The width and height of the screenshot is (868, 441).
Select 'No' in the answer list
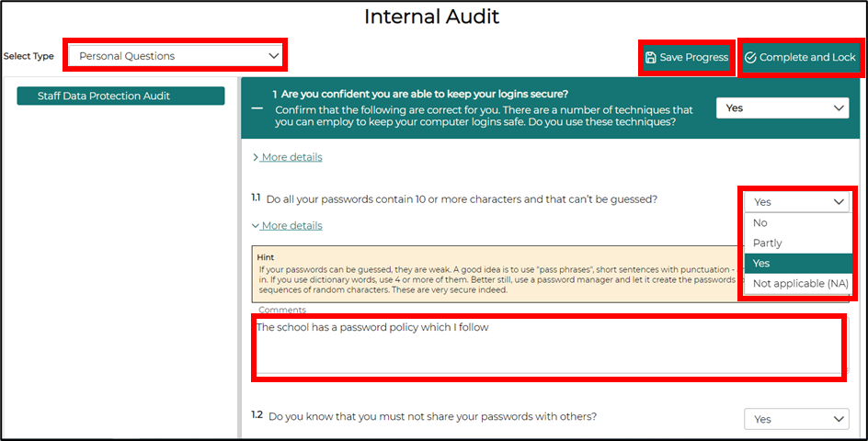[760, 223]
